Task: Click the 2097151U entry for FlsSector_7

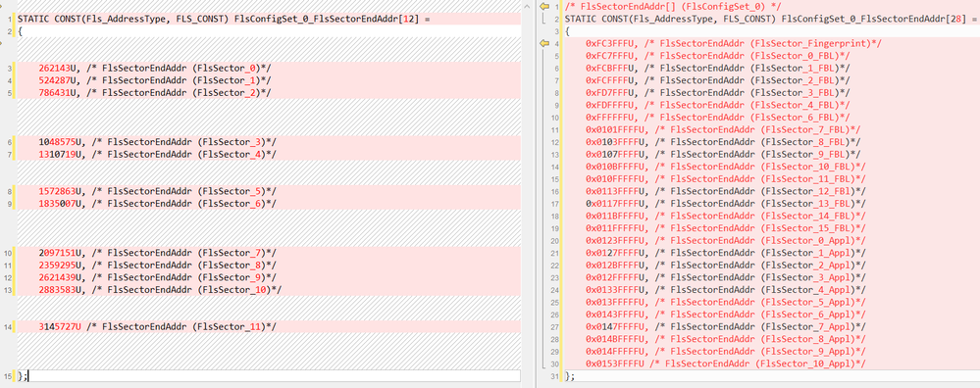Action: 269,253
